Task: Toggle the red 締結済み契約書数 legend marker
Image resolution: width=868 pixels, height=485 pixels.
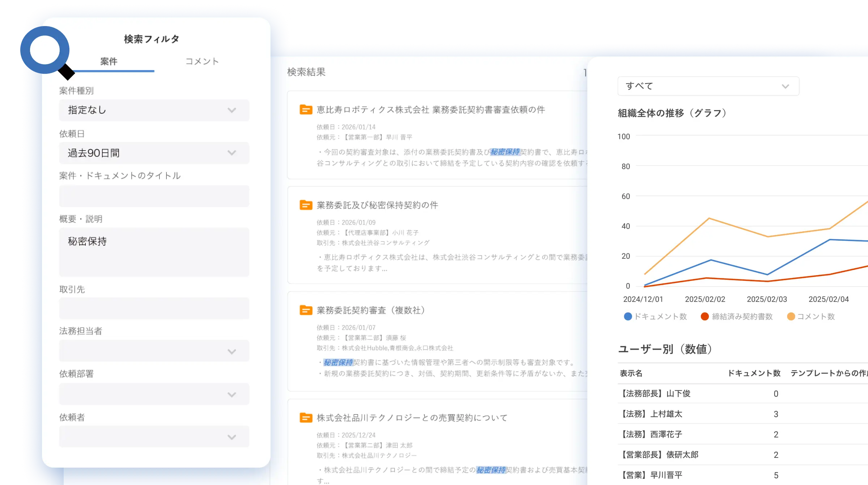Action: pos(705,316)
